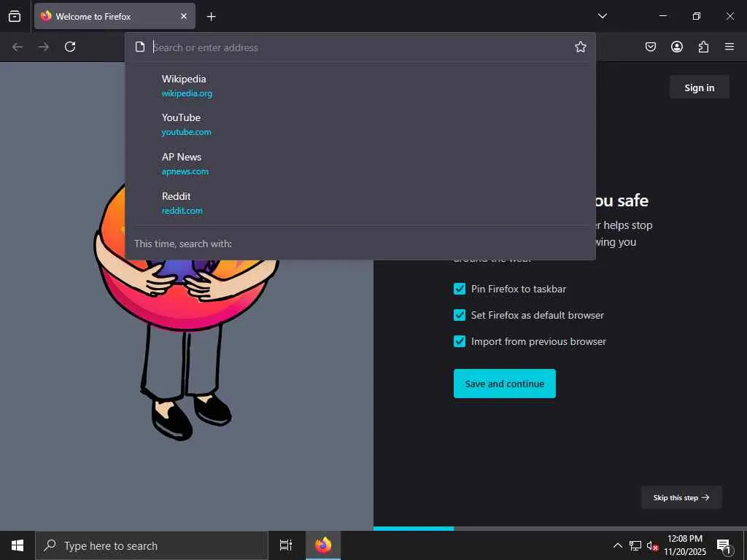Close the Welcome to Firefox tab
747x560 pixels.
[x=183, y=16]
